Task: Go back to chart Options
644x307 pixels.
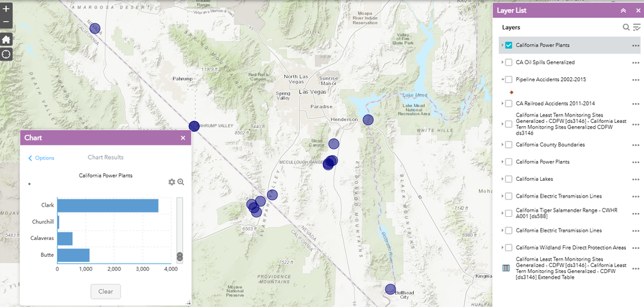Action: 41,158
